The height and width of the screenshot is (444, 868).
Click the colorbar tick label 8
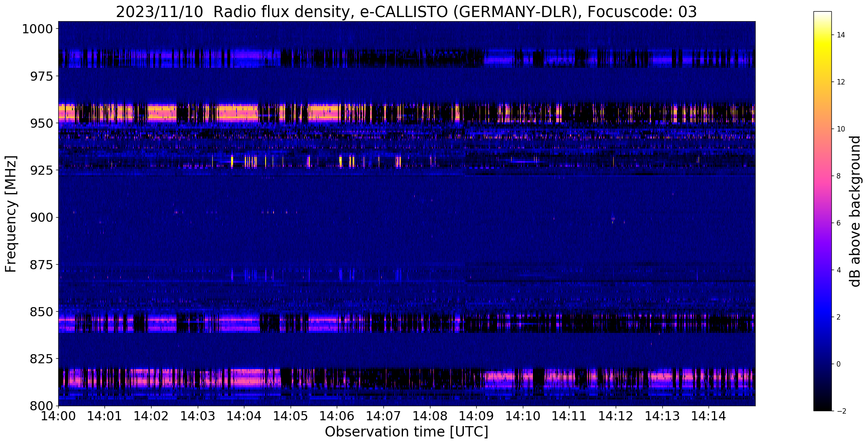(x=839, y=176)
